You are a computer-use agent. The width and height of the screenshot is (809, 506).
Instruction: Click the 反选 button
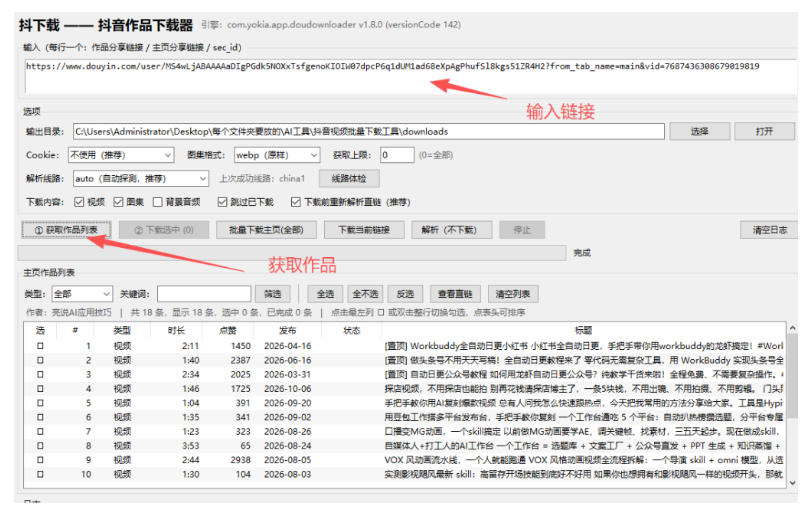coord(406,294)
